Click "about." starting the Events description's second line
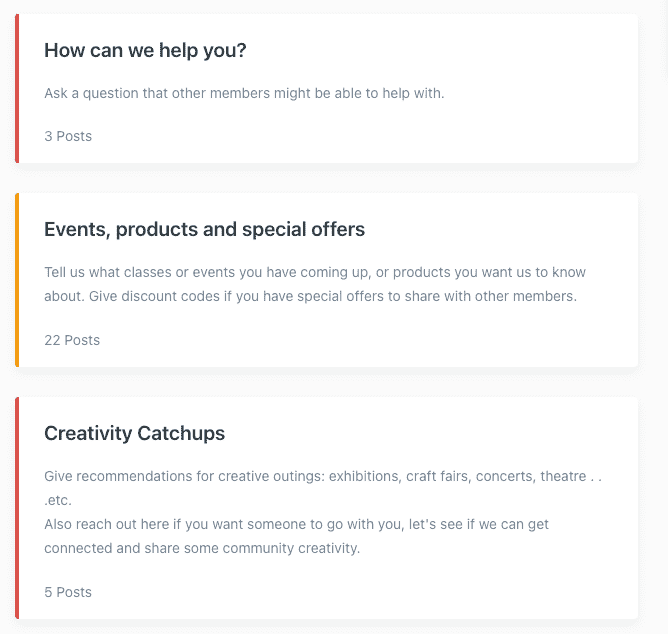 63,296
